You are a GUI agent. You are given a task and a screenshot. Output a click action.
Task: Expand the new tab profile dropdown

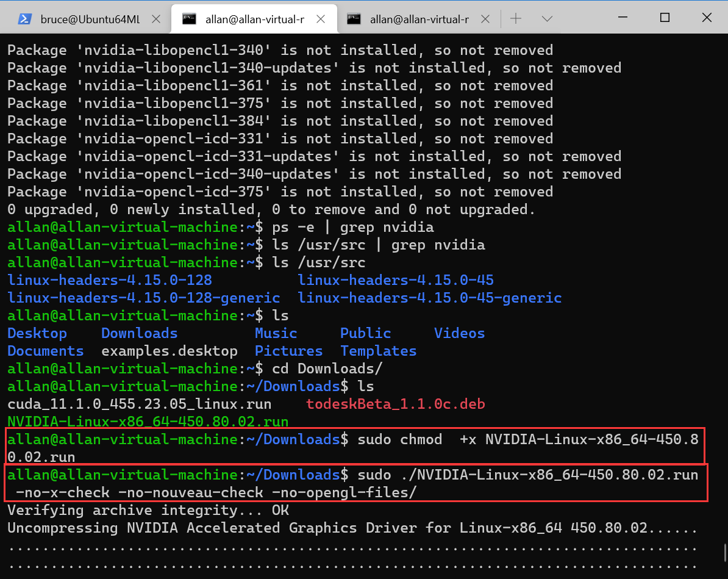(547, 19)
